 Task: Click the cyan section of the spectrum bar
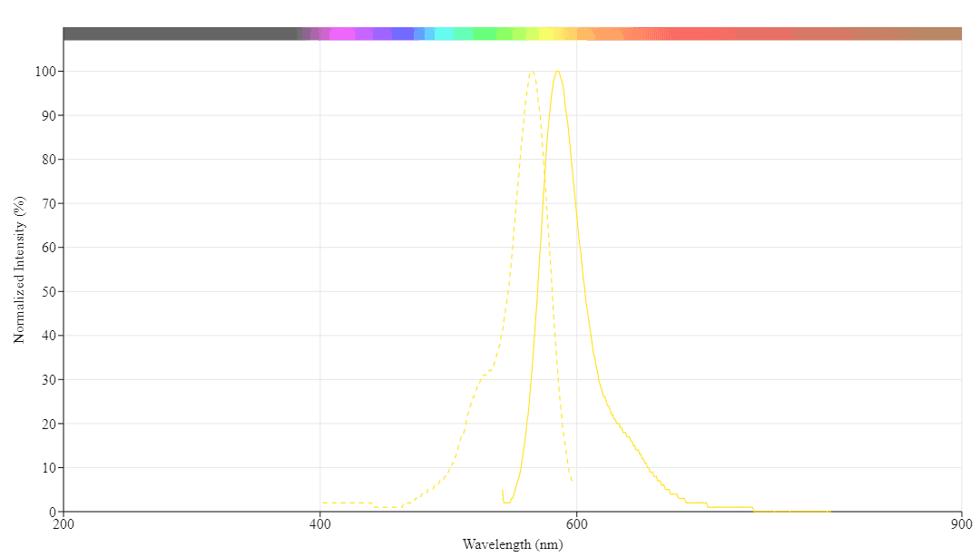click(444, 34)
